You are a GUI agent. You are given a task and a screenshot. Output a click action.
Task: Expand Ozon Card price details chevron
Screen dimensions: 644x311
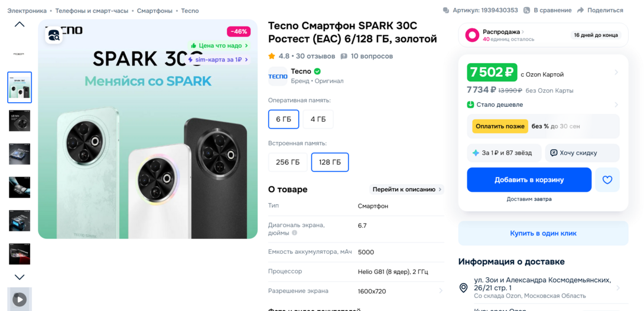(x=616, y=73)
